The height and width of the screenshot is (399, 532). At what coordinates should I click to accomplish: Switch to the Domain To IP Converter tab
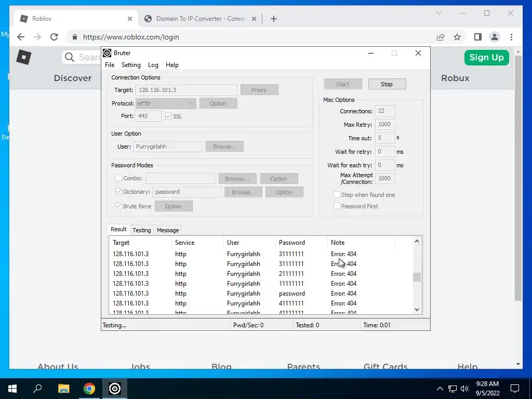point(200,19)
